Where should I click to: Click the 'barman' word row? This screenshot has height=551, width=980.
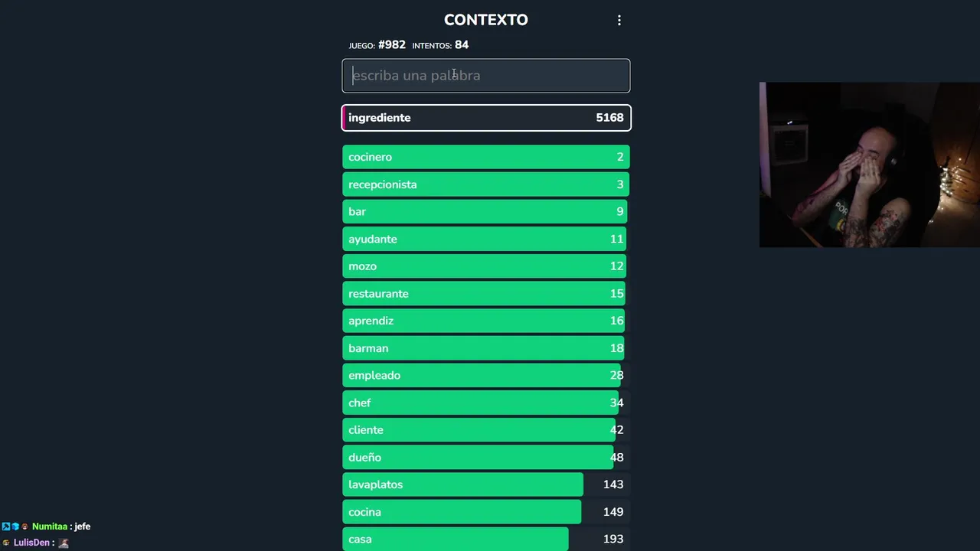pos(486,348)
